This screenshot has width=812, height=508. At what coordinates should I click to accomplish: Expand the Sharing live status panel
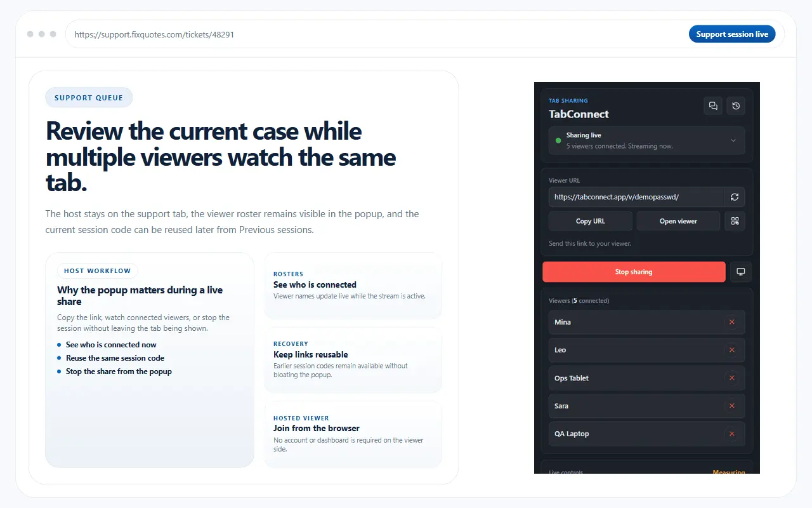tap(647, 140)
